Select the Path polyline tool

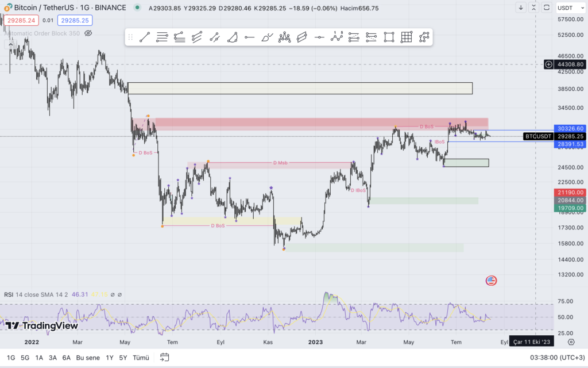coord(424,37)
